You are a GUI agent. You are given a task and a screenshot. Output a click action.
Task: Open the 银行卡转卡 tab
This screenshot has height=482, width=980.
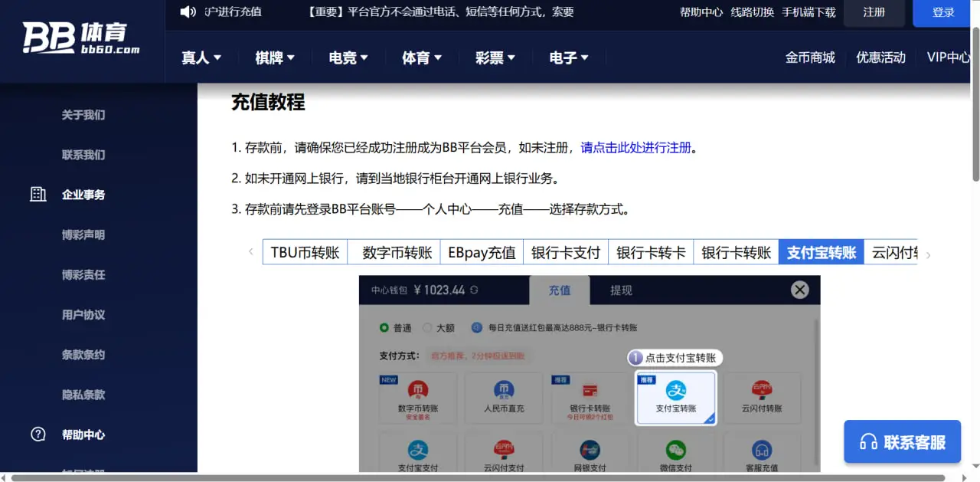(651, 252)
